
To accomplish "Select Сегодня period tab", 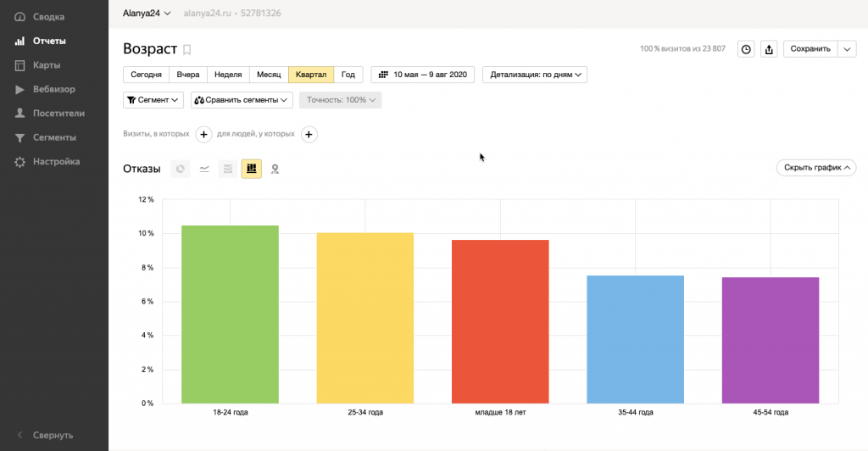I will point(146,75).
